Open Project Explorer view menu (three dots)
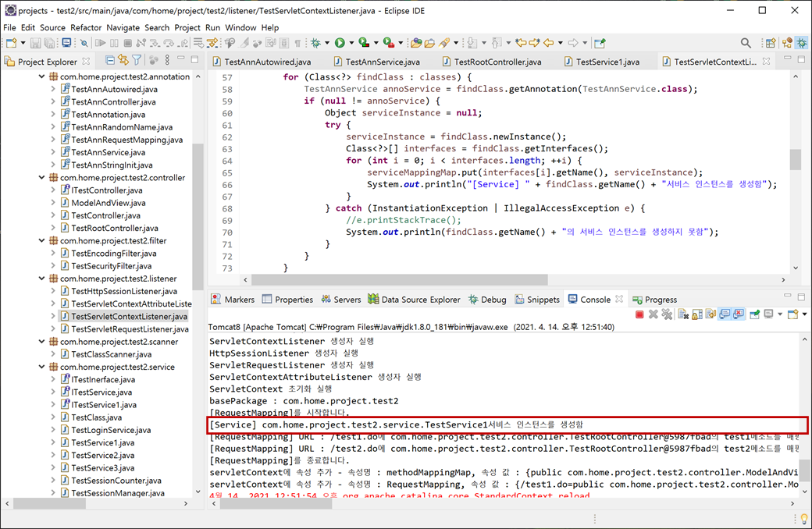The width and height of the screenshot is (812, 529). pos(167,60)
